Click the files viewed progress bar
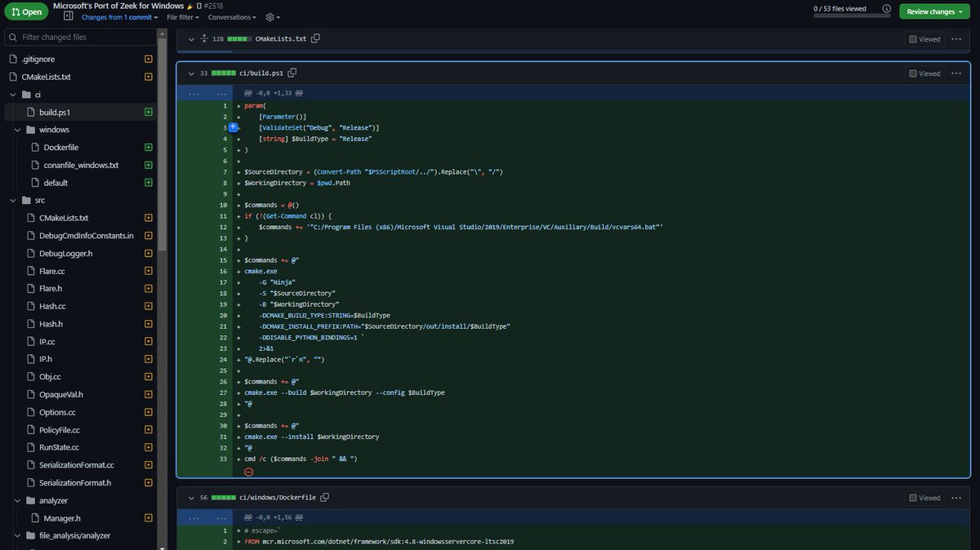980x550 pixels. [853, 16]
